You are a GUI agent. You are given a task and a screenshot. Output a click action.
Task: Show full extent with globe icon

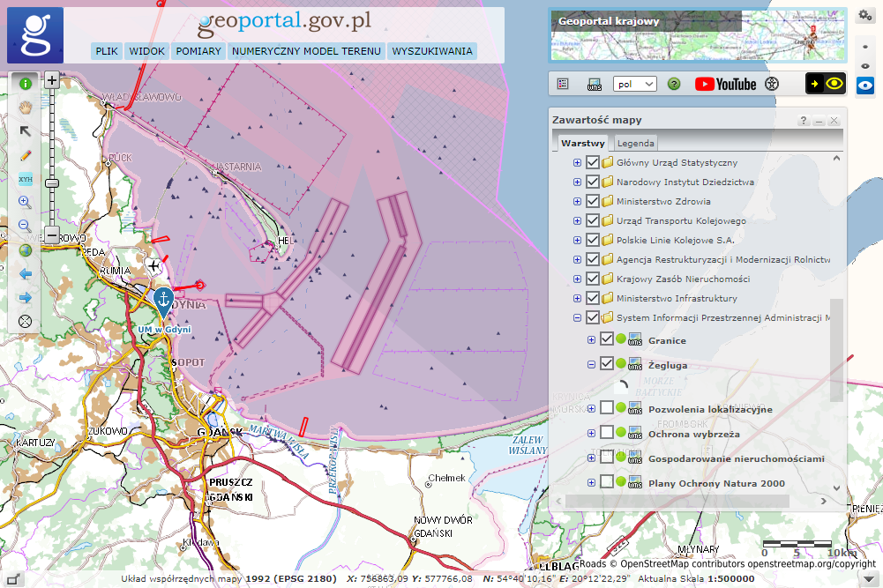point(26,249)
